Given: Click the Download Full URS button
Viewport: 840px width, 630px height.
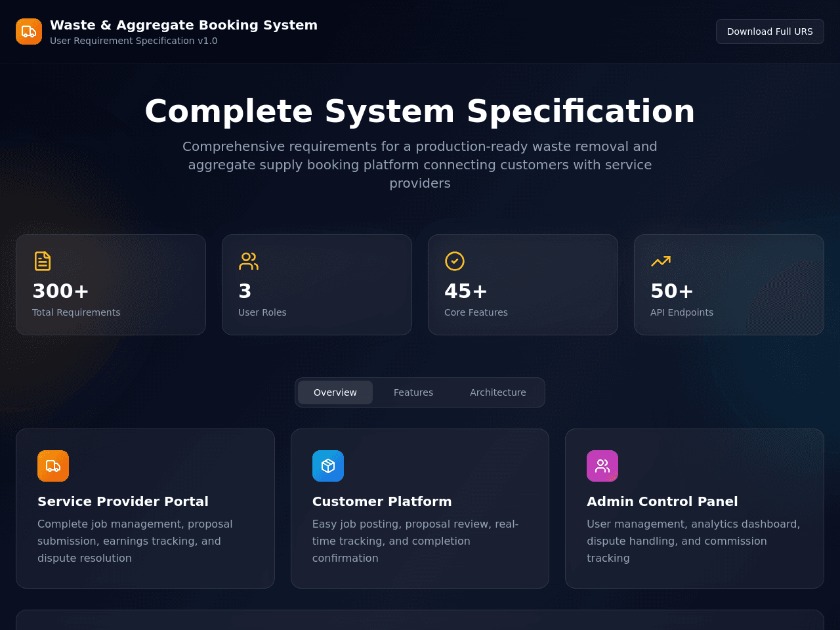Looking at the screenshot, I should 770,31.
